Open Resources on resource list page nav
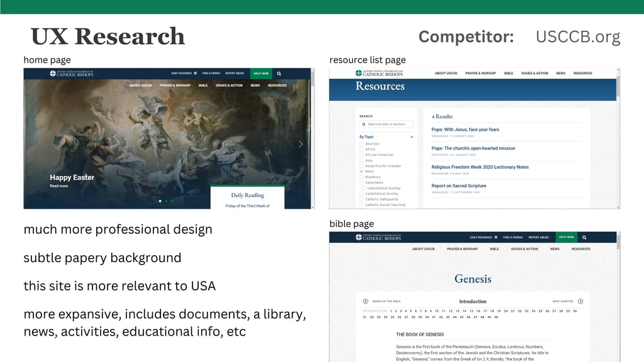This screenshot has height=362, width=644. (583, 73)
